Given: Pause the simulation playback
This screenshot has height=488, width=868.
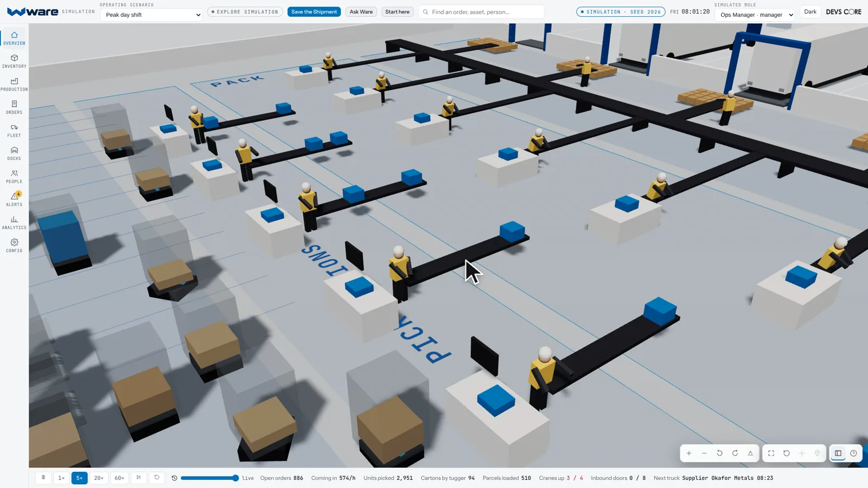Looking at the screenshot, I should click(43, 478).
